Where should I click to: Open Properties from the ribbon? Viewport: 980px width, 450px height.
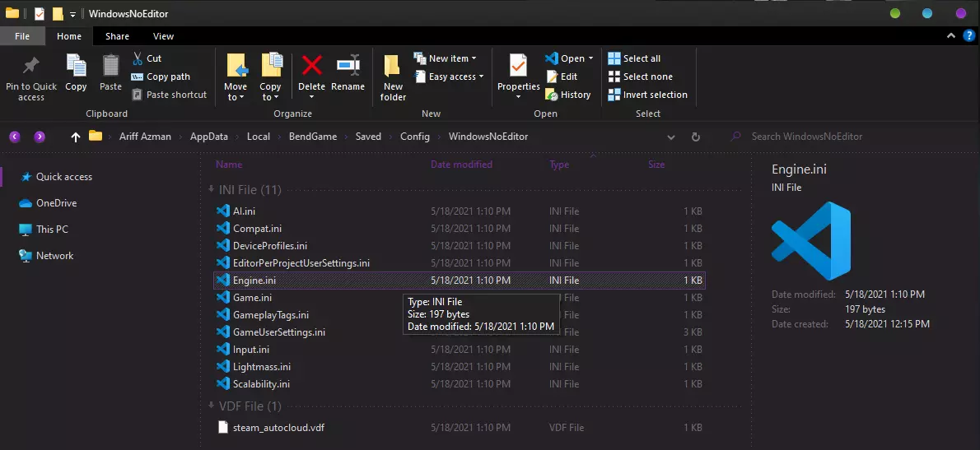click(518, 67)
